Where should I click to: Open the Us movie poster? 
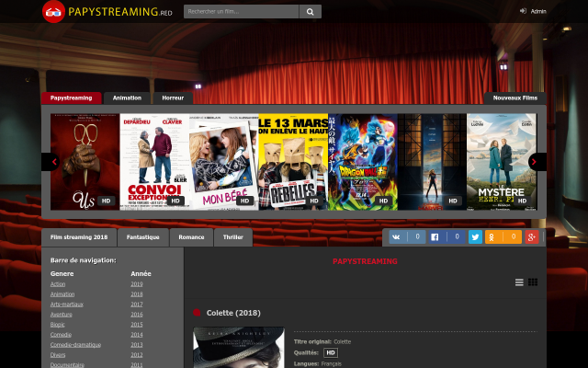[x=85, y=162]
